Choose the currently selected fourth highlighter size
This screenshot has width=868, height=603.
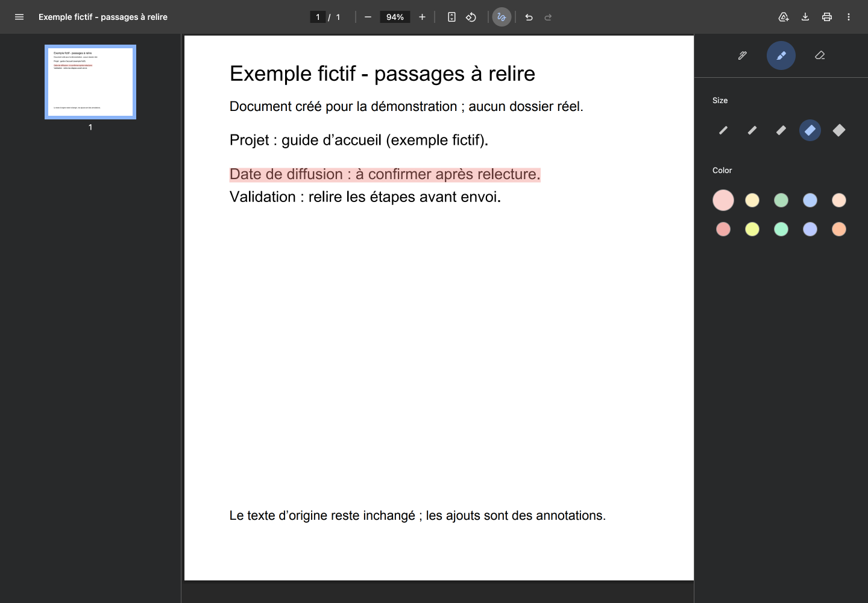click(810, 130)
